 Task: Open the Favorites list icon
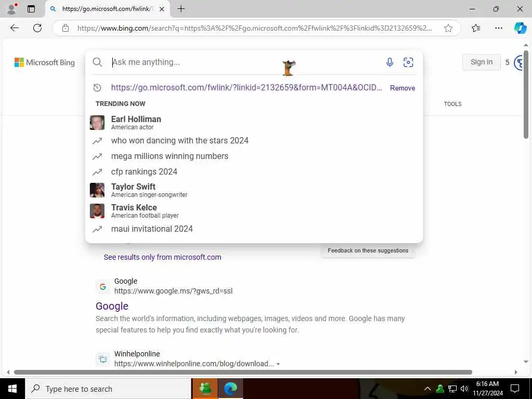[x=476, y=28]
